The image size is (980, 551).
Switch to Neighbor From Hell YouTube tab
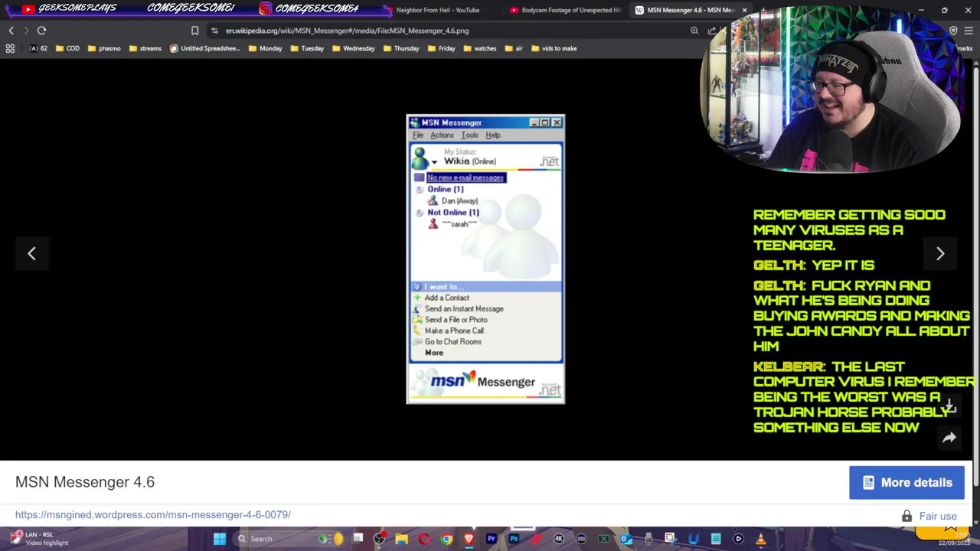coord(437,10)
